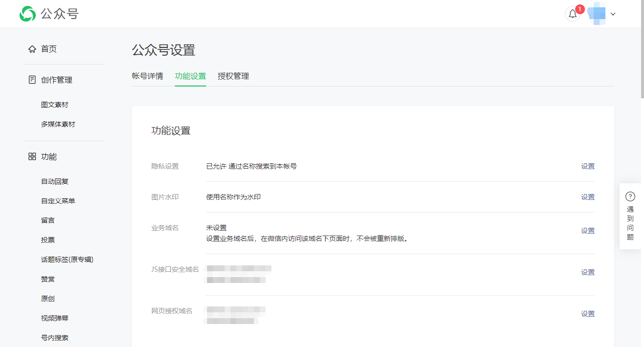Open 自动回复 in the sidebar

click(54, 181)
